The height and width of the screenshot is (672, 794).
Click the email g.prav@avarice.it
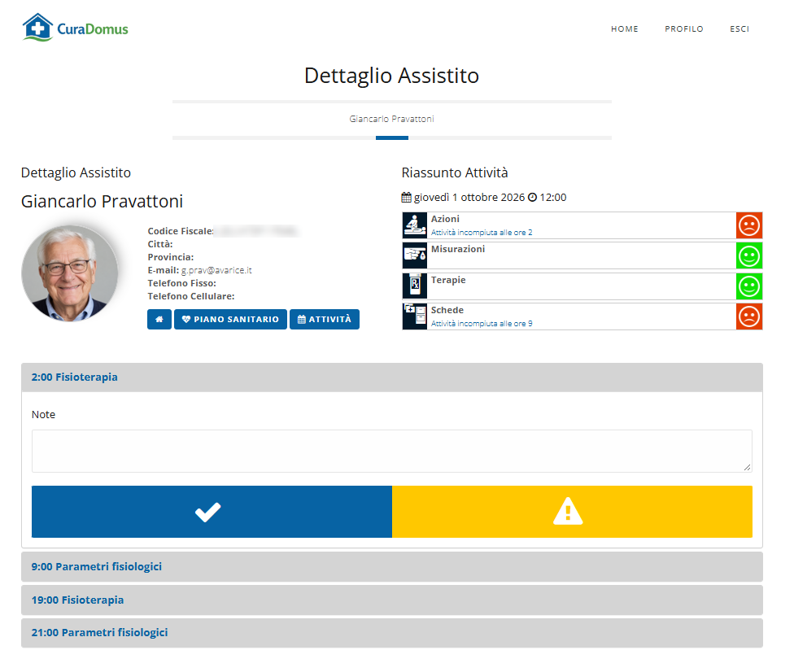pyautogui.click(x=216, y=270)
